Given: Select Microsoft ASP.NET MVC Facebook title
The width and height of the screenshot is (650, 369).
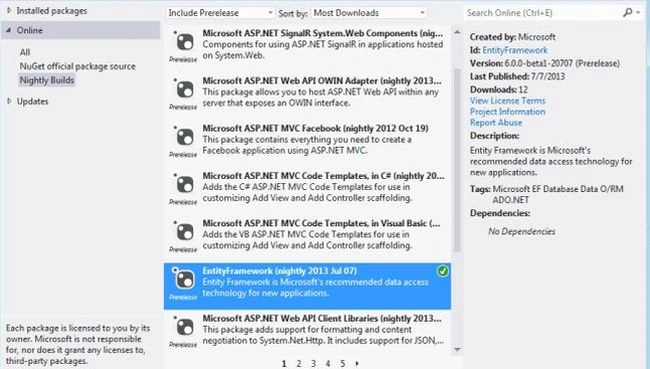Looking at the screenshot, I should (315, 128).
